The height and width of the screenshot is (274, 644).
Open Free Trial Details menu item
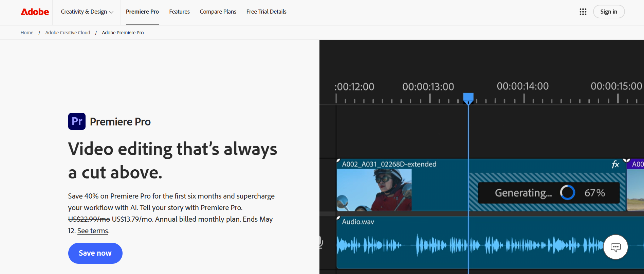click(266, 12)
